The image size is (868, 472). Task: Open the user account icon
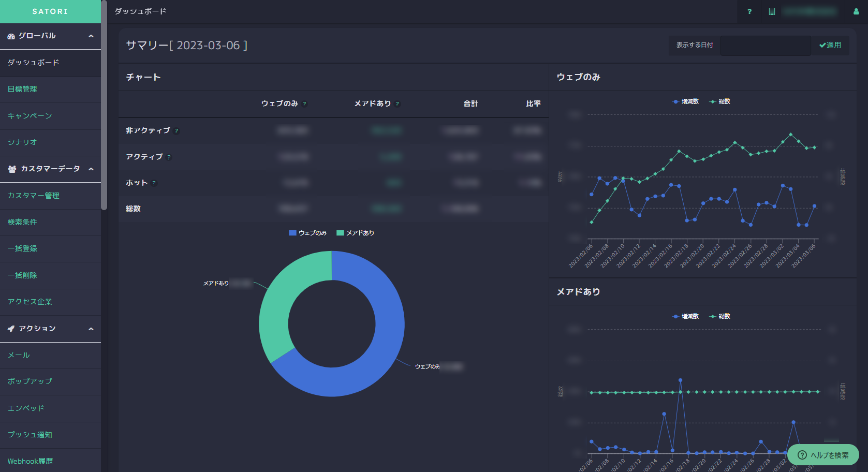[856, 11]
